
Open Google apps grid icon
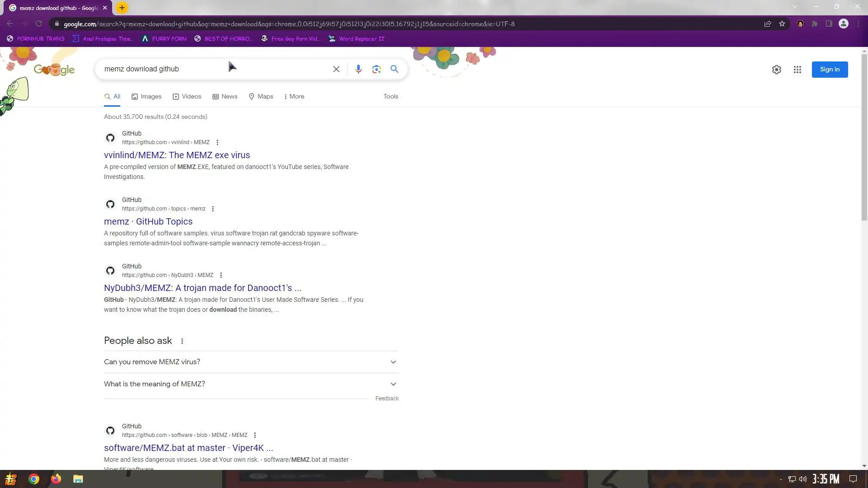pyautogui.click(x=797, y=70)
